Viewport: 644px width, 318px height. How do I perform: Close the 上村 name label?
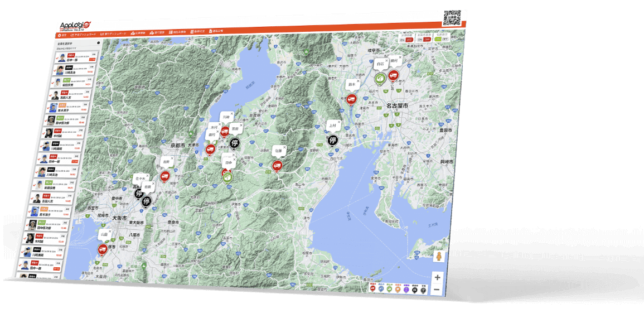click(339, 122)
